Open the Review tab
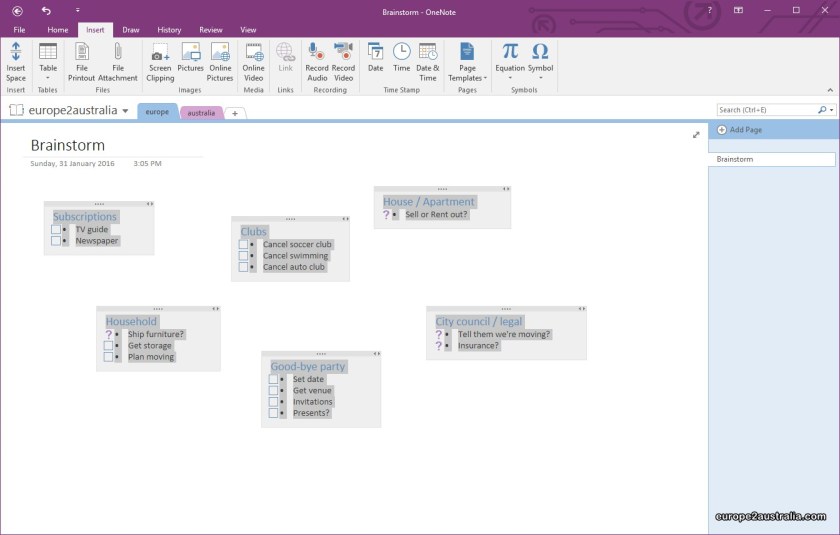Viewport: 840px width, 535px height. [211, 30]
